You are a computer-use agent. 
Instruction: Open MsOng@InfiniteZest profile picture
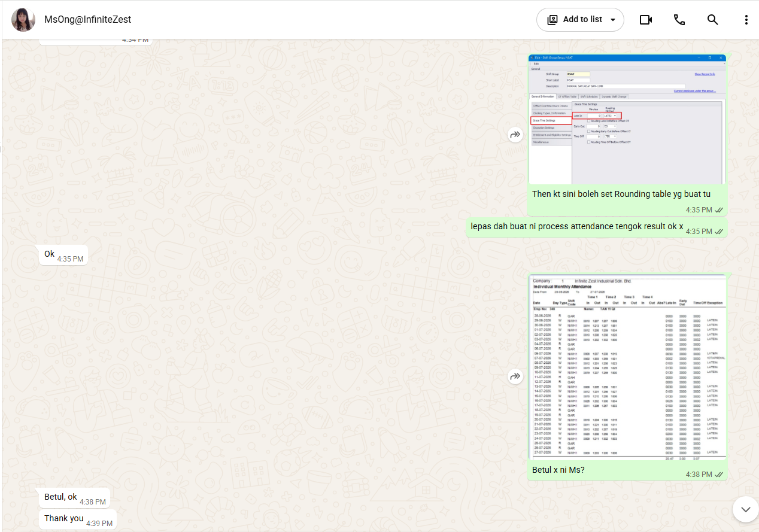tap(23, 20)
